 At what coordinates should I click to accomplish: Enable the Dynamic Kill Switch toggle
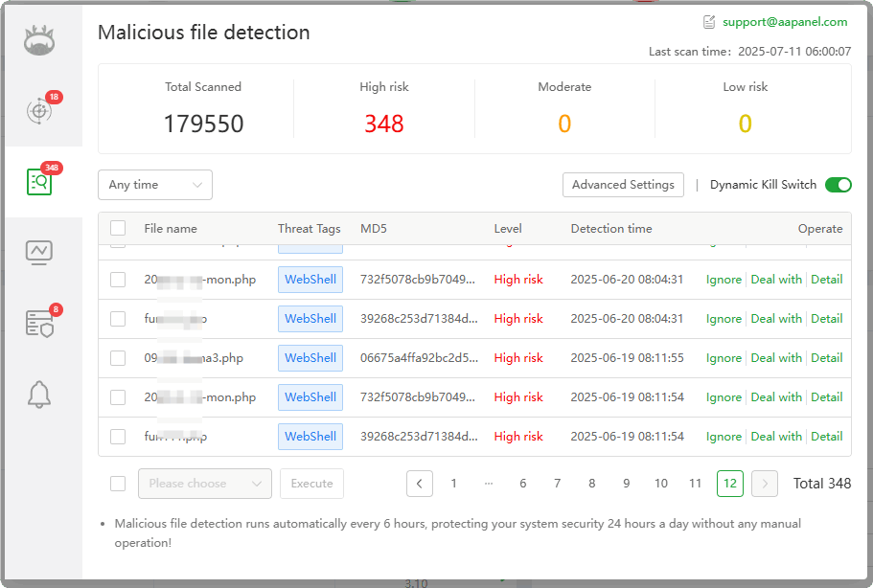(838, 184)
